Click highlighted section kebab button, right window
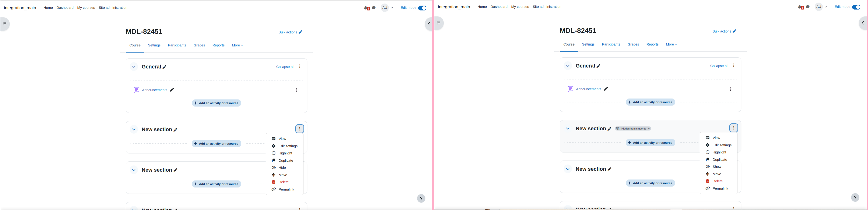This screenshot has width=868, height=210. 734,128
